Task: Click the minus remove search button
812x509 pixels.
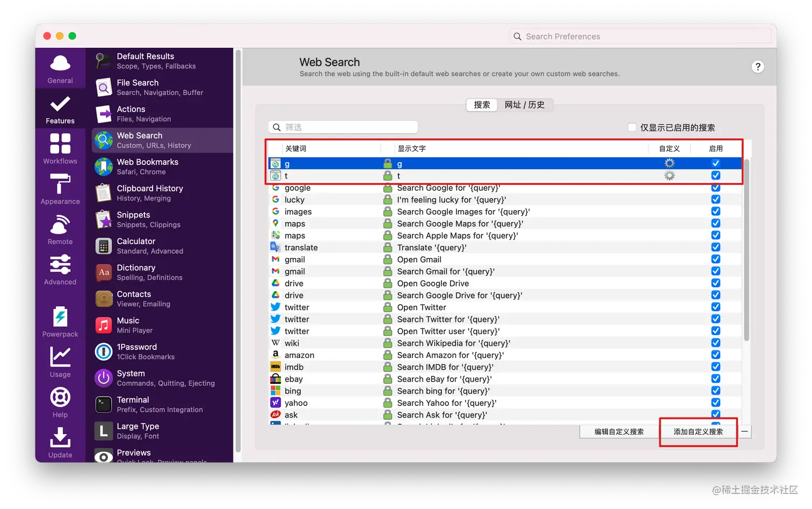Action: point(744,432)
